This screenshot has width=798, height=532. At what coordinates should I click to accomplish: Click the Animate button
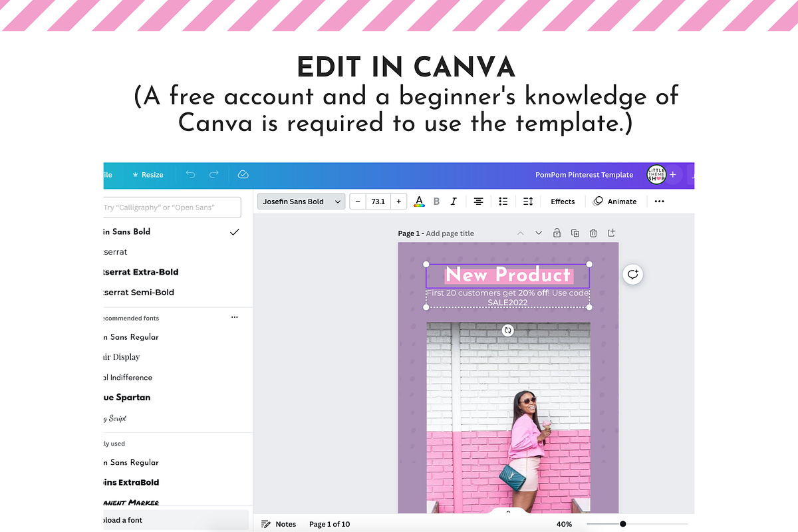[615, 201]
